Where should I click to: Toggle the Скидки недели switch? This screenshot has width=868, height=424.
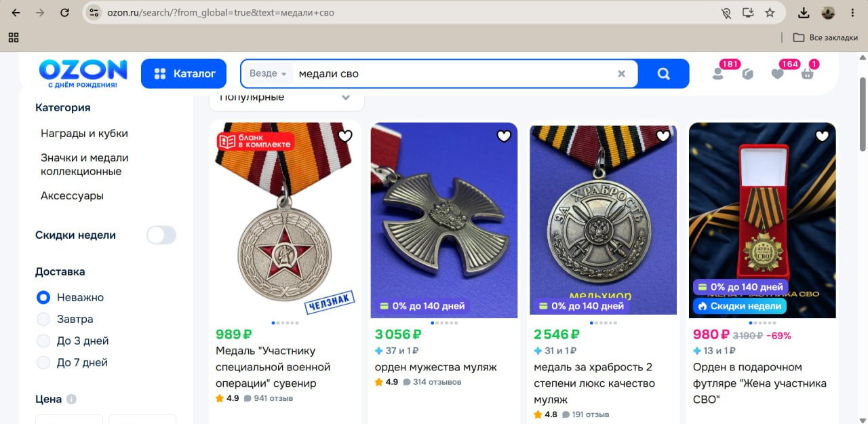pyautogui.click(x=161, y=235)
